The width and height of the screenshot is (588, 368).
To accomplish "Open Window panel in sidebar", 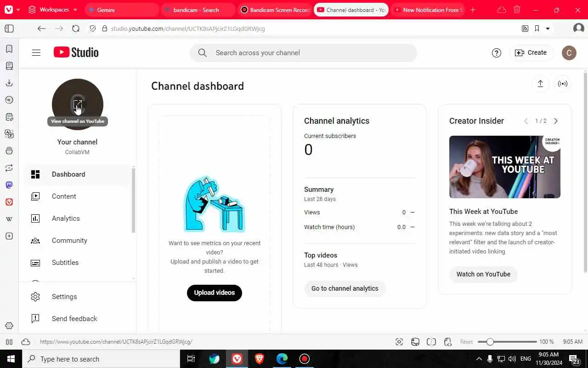I will (x=9, y=151).
